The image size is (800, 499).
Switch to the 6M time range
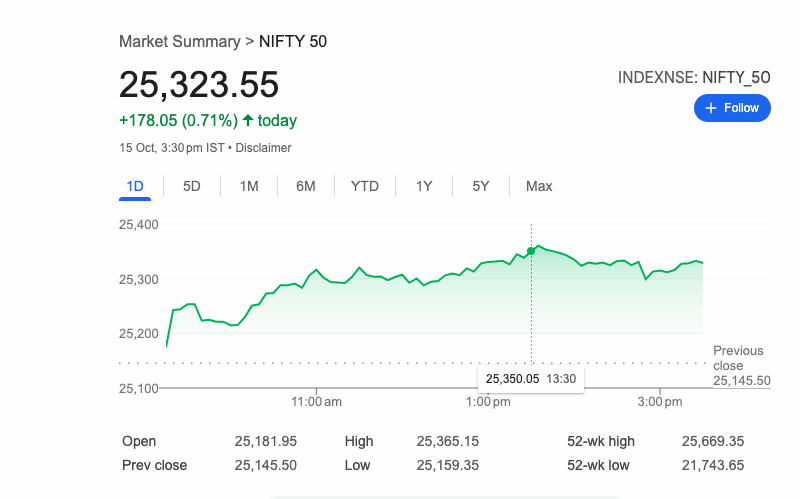pos(306,186)
